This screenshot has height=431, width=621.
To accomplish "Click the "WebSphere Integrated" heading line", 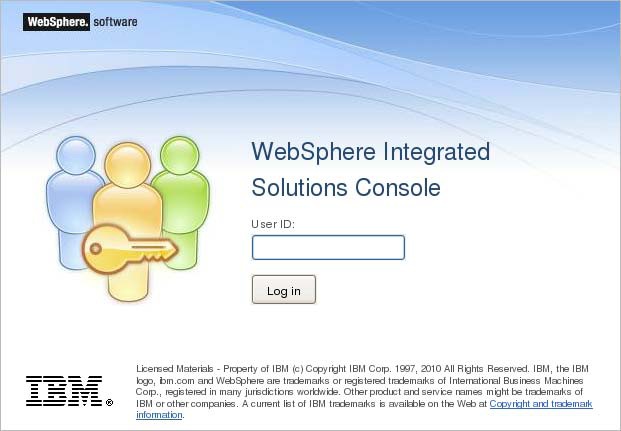I will 371,152.
